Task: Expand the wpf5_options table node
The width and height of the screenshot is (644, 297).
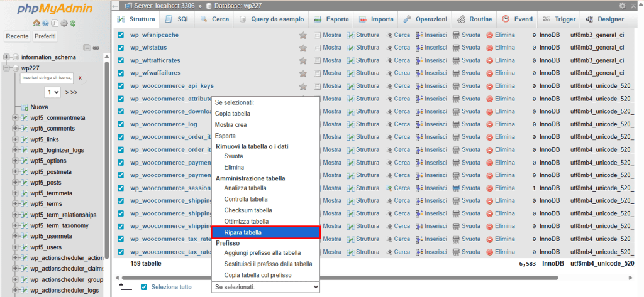Action: [x=15, y=161]
